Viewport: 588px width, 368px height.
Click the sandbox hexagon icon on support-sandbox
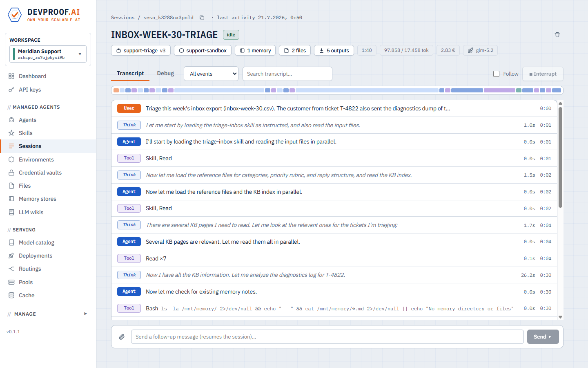[x=181, y=50]
